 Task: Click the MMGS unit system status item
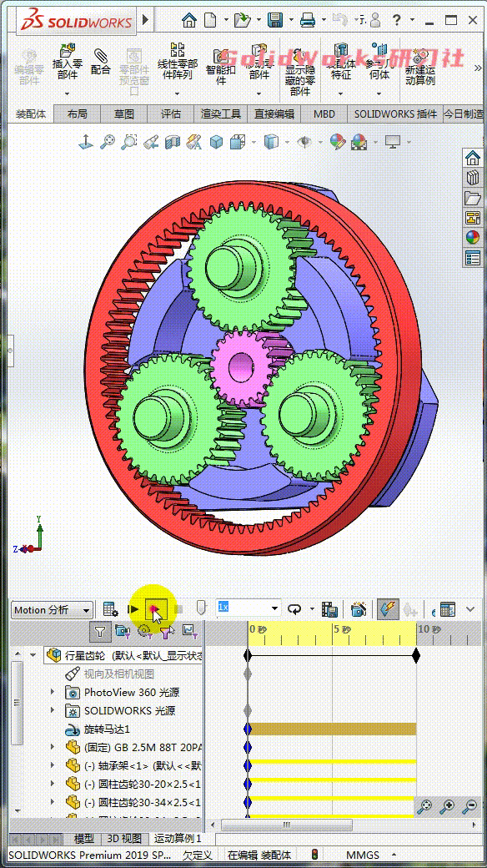(363, 855)
